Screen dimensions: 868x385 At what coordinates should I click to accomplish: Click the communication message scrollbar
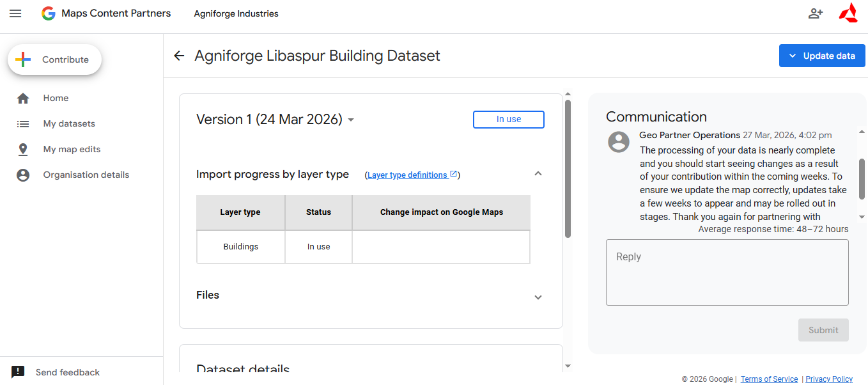click(x=862, y=174)
